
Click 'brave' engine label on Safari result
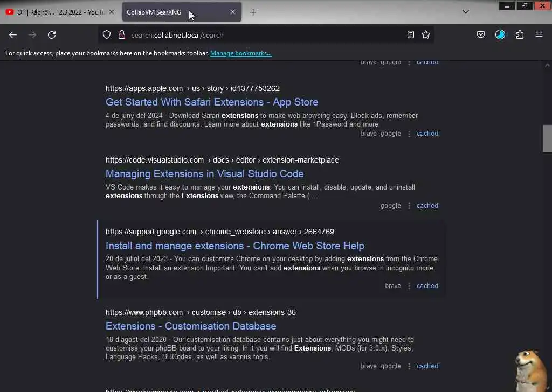coord(369,134)
